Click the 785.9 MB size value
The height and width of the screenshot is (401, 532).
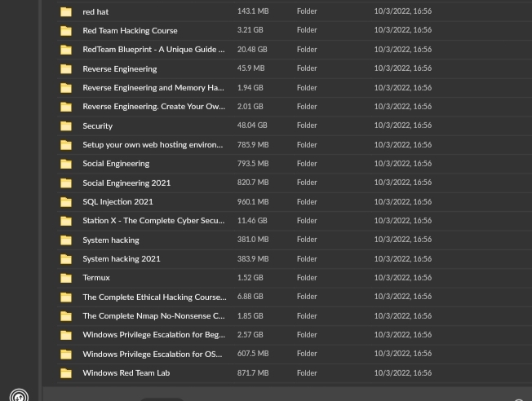pyautogui.click(x=253, y=145)
